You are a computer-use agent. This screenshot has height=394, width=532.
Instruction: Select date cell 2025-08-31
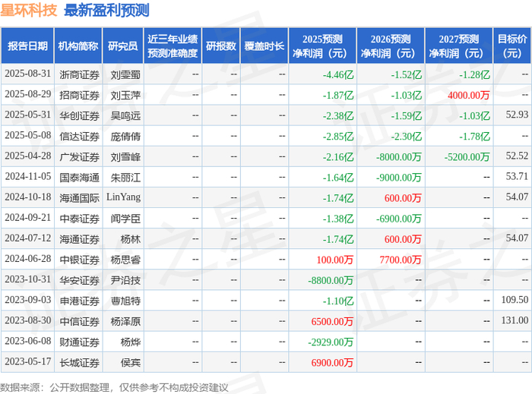click(x=28, y=74)
